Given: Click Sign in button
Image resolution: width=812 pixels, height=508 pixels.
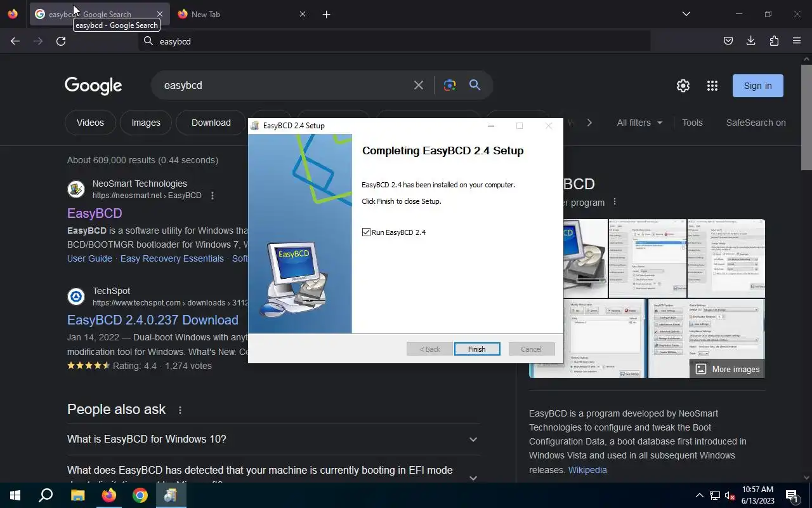Looking at the screenshot, I should pyautogui.click(x=758, y=86).
